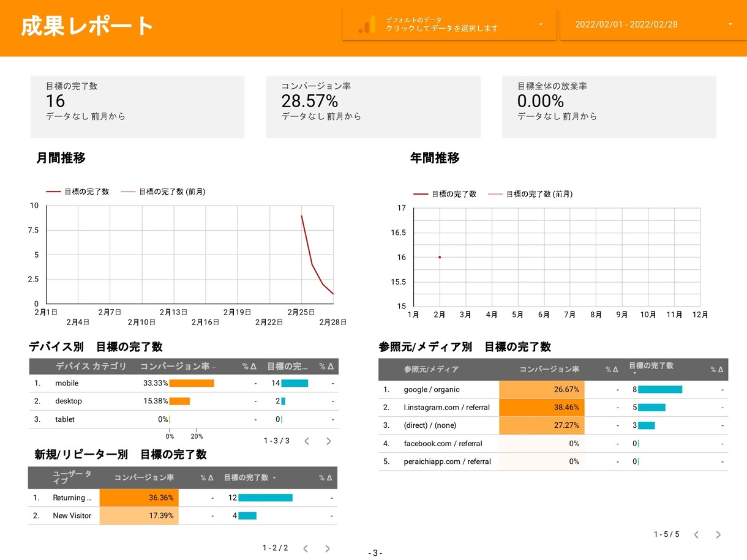Screen dimensions: 747x560
Task: Click the google / organic 8 completions bar
Action: pyautogui.click(x=660, y=390)
